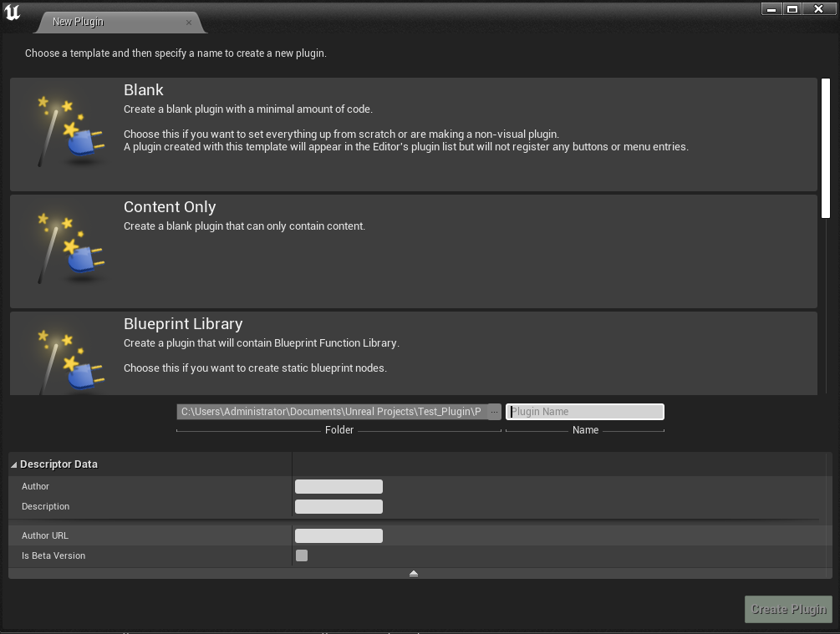Maximize the New Plugin window
The image size is (840, 634).
[792, 9]
